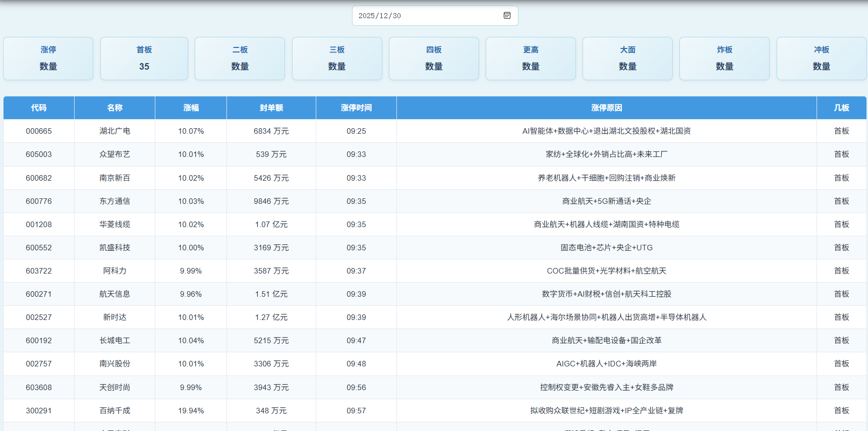Switch to the 炸板 card

tap(724, 59)
